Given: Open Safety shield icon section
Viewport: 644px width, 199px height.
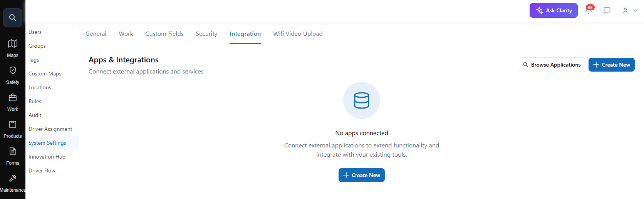Looking at the screenshot, I should pyautogui.click(x=13, y=75).
